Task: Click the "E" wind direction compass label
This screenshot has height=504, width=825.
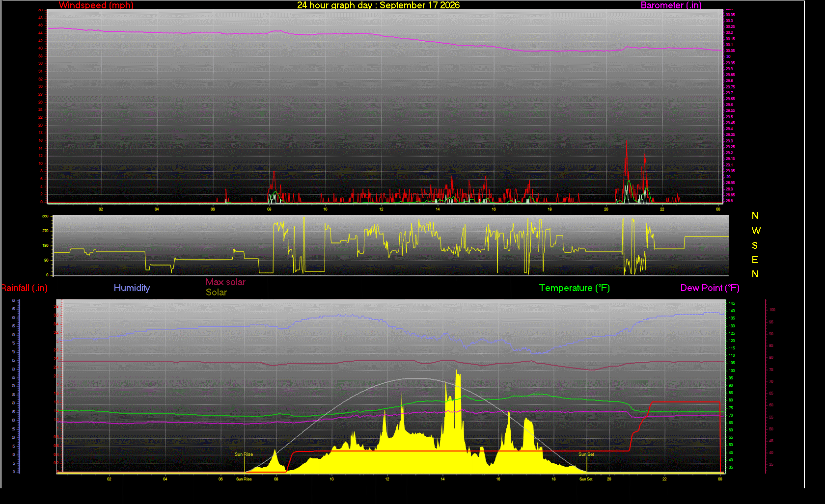Action: coord(755,260)
